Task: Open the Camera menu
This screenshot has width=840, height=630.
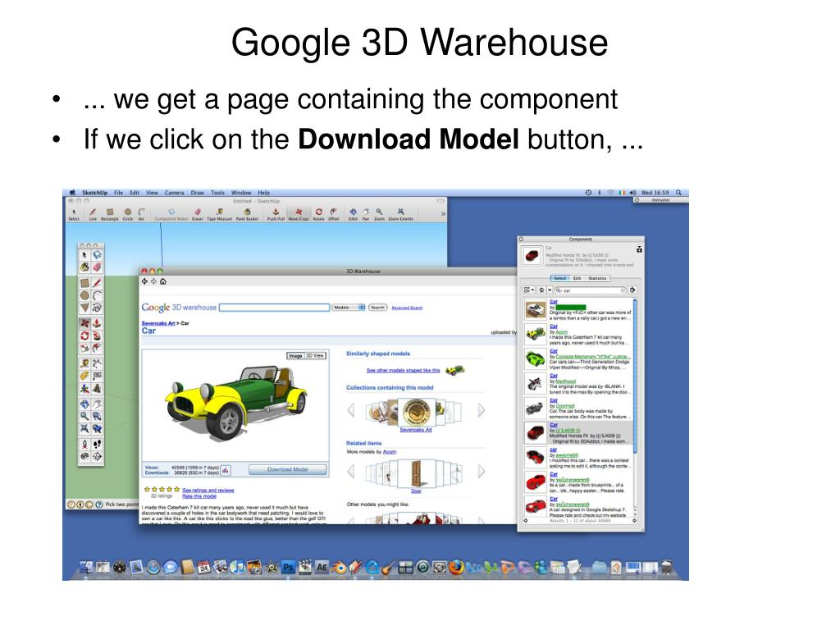Action: click(174, 192)
